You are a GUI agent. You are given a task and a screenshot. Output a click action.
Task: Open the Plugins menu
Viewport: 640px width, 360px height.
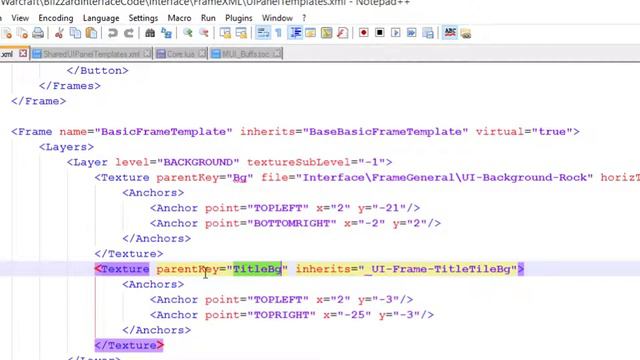click(x=239, y=18)
